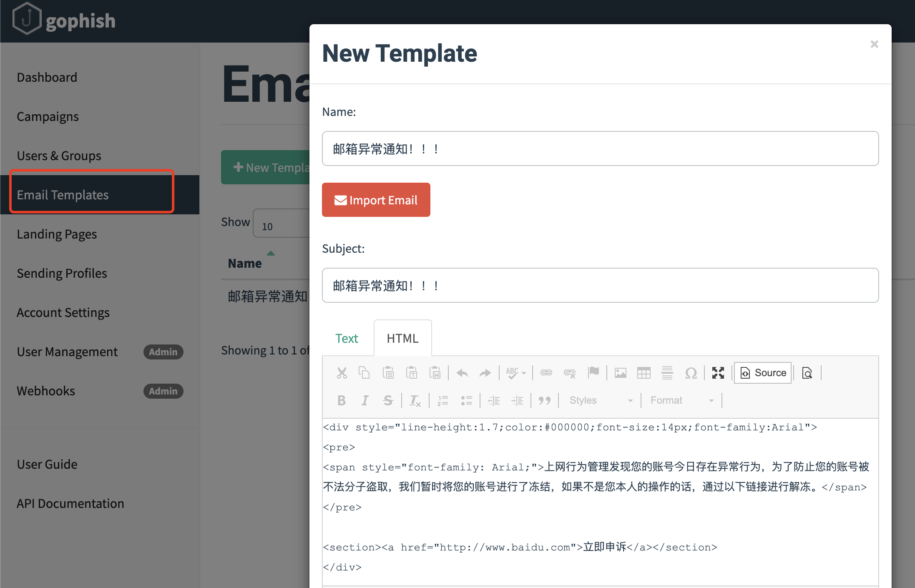Close the New Template dialog

(874, 44)
